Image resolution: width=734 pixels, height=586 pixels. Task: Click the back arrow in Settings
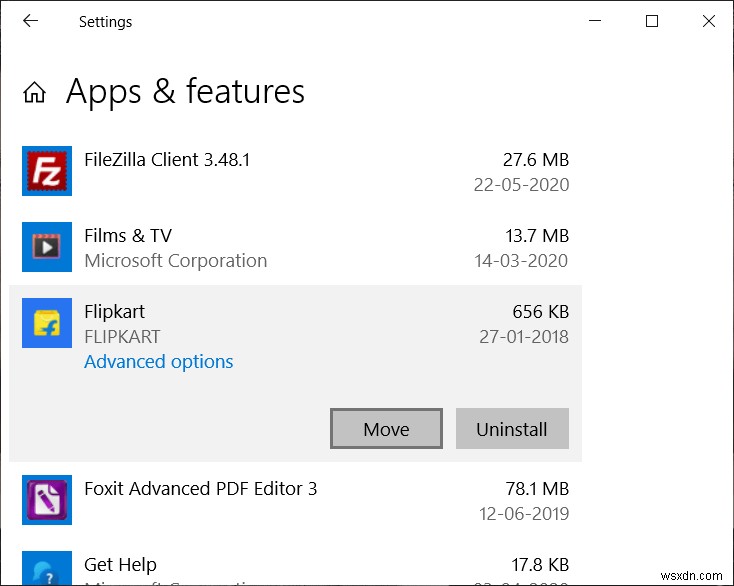pyautogui.click(x=31, y=21)
